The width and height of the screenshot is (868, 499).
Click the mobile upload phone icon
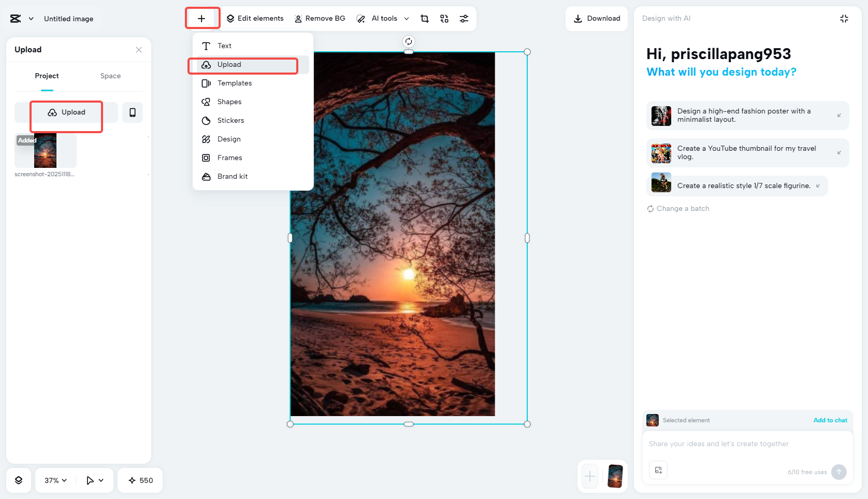coord(133,112)
